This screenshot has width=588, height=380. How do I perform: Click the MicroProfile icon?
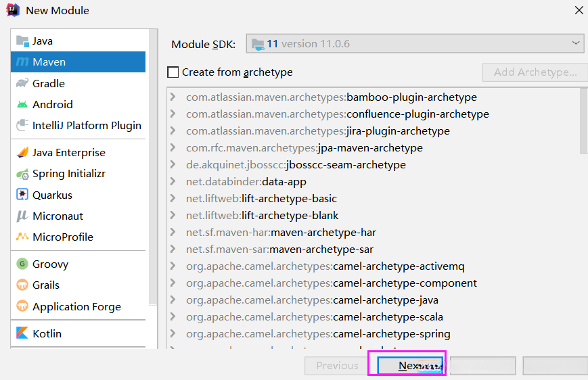click(x=22, y=237)
